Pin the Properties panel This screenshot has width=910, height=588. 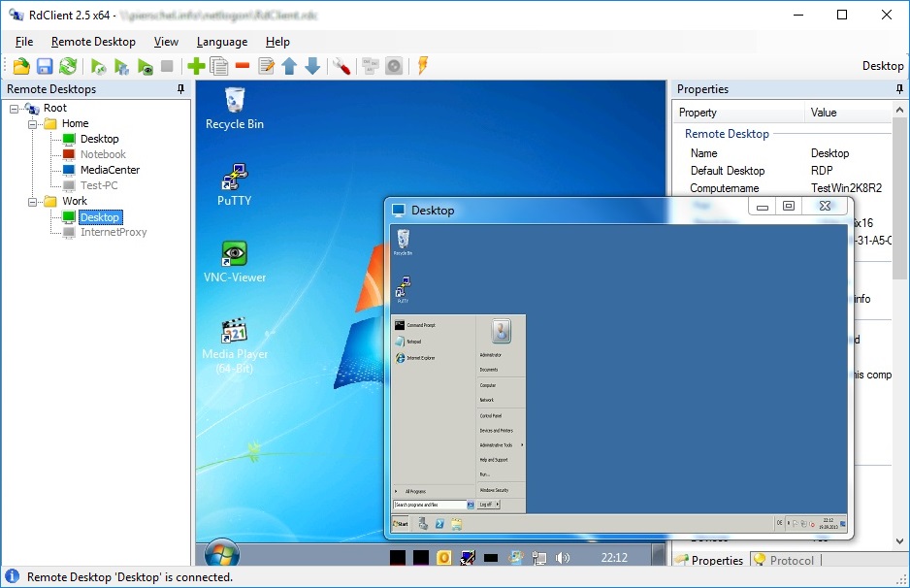899,89
